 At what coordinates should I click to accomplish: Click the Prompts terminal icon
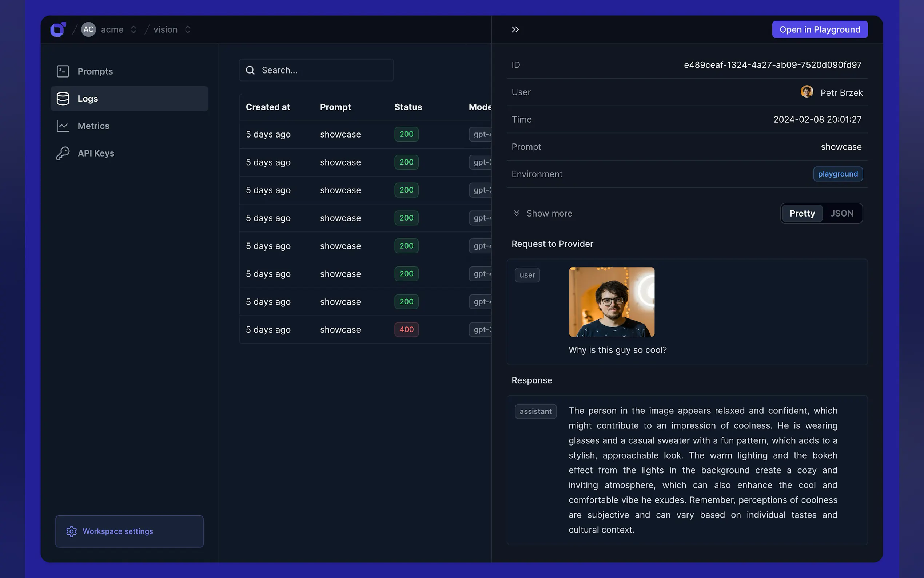pos(63,71)
